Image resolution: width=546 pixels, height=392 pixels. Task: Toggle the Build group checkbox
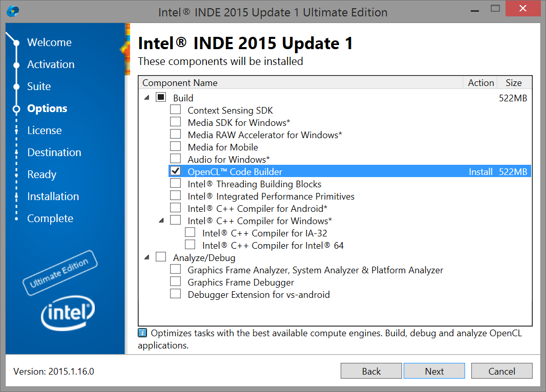(x=161, y=97)
